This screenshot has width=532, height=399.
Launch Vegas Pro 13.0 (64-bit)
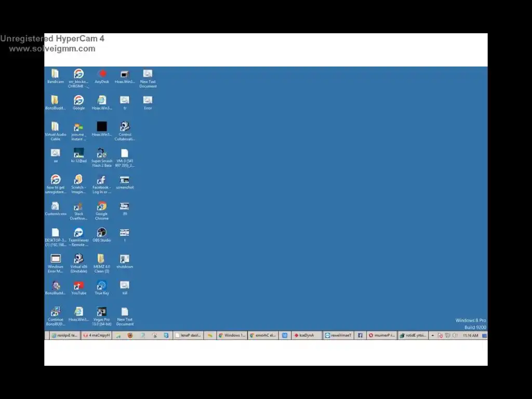tap(102, 316)
